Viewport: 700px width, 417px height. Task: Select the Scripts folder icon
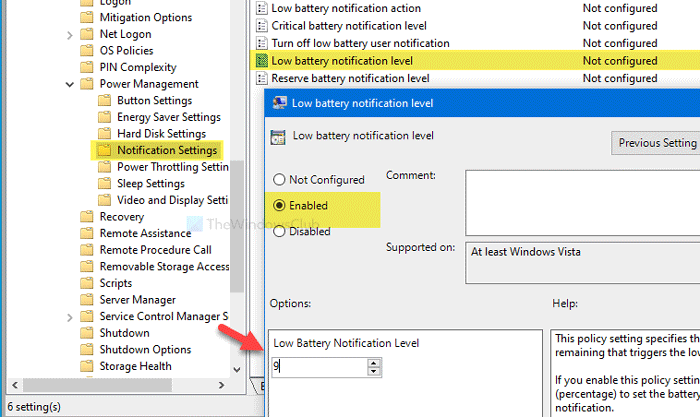point(87,283)
